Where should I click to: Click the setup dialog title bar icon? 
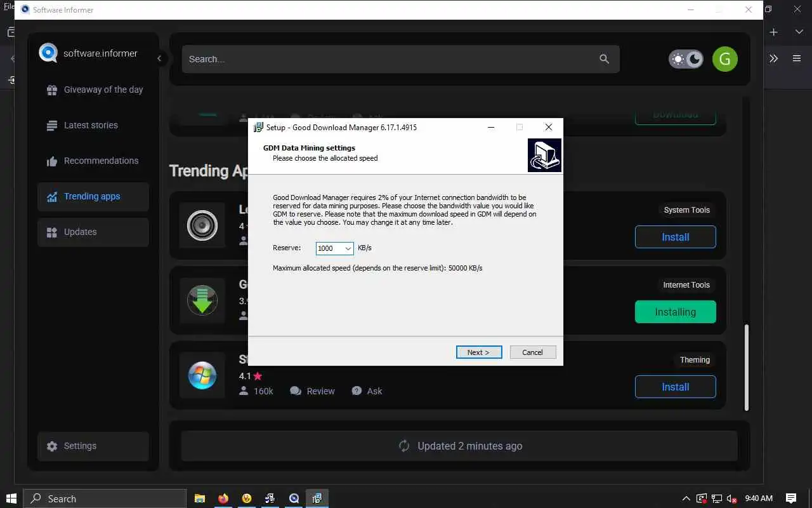click(x=258, y=127)
